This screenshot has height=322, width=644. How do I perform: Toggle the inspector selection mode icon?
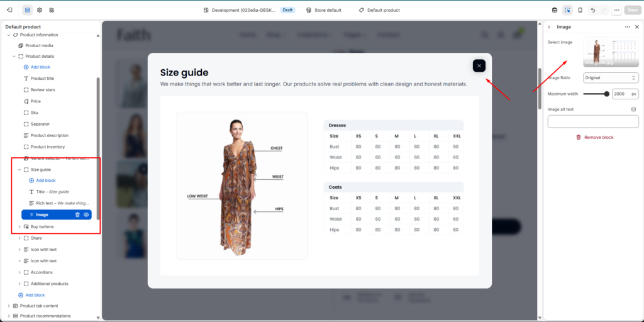click(x=567, y=10)
